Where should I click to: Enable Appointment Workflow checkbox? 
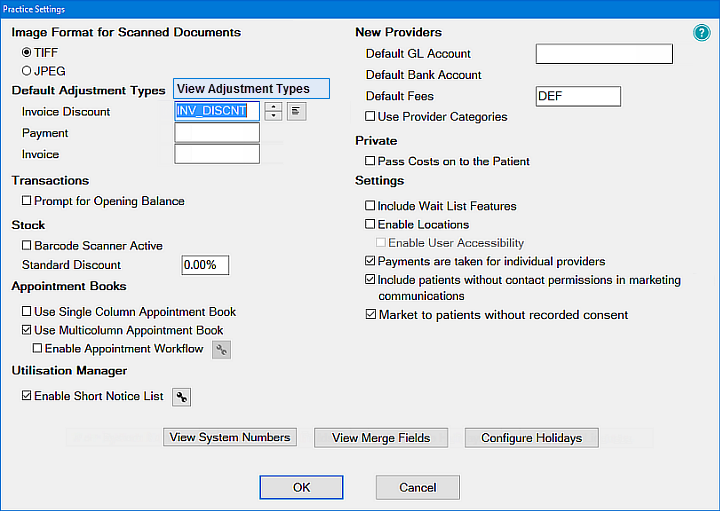(x=37, y=348)
